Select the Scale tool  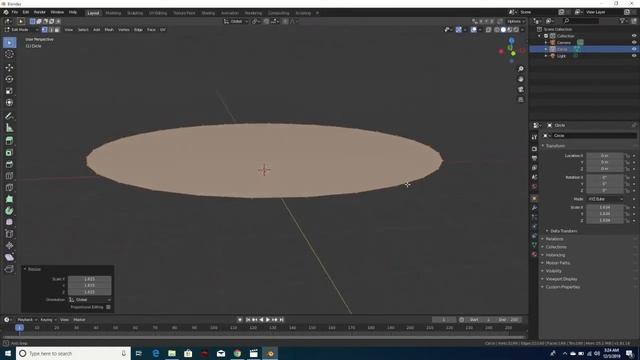point(9,91)
